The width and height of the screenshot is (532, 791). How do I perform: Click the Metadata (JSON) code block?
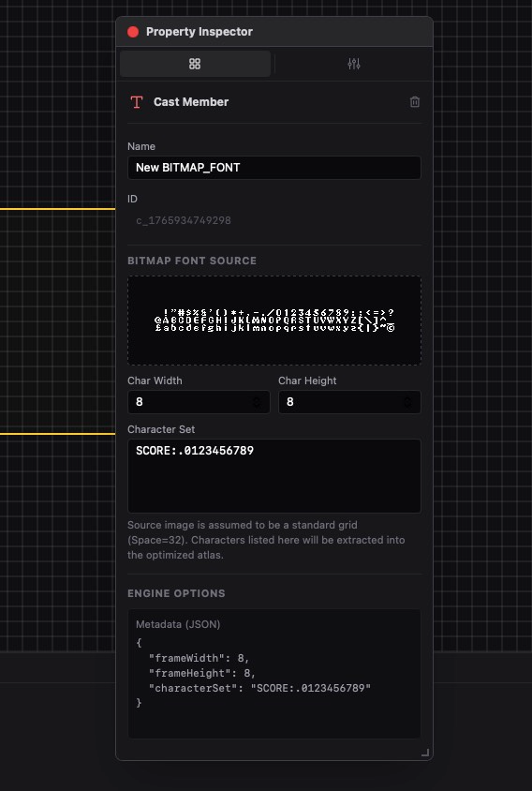pos(274,674)
